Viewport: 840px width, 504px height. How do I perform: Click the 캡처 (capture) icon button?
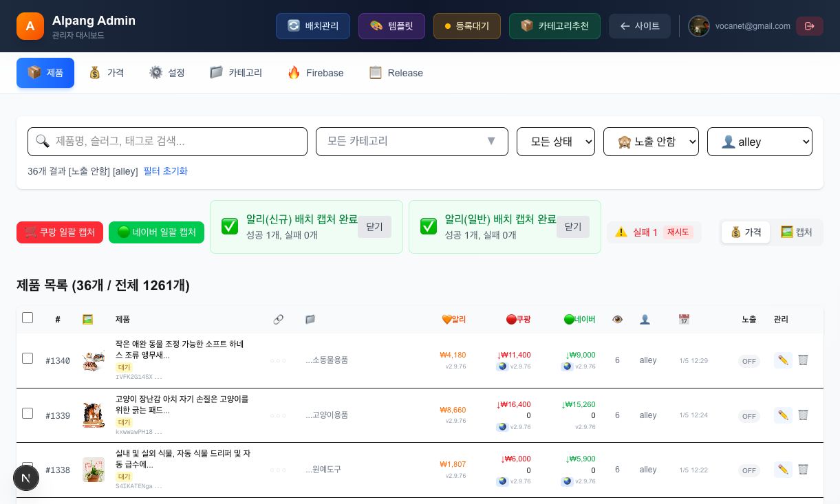796,232
